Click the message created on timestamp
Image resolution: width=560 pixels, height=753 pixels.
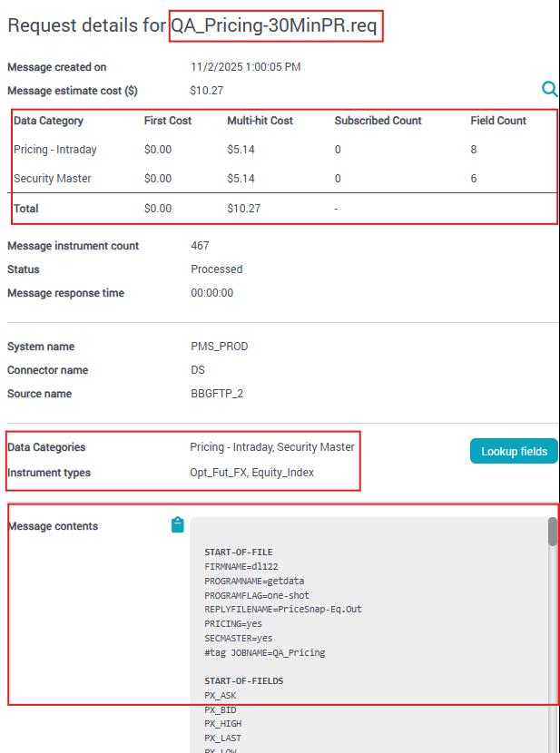(245, 67)
